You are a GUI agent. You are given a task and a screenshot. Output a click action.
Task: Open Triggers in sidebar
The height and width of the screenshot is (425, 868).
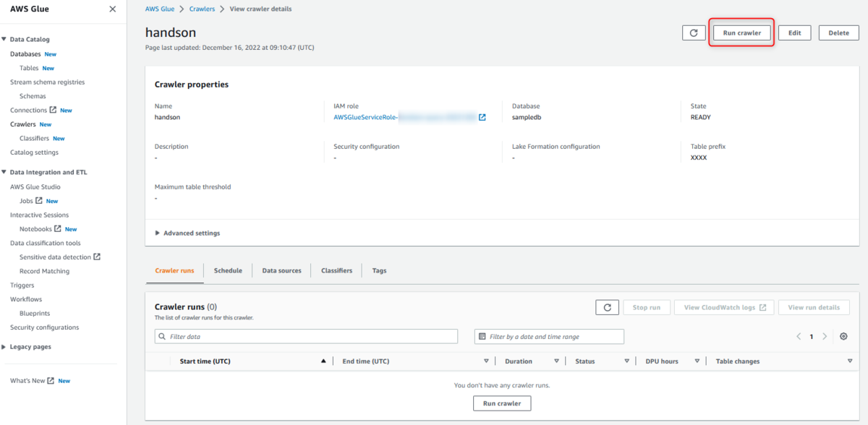point(22,285)
